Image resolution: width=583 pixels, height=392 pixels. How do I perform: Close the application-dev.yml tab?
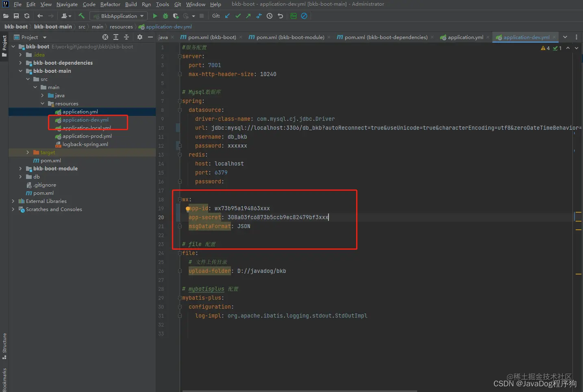(x=554, y=37)
